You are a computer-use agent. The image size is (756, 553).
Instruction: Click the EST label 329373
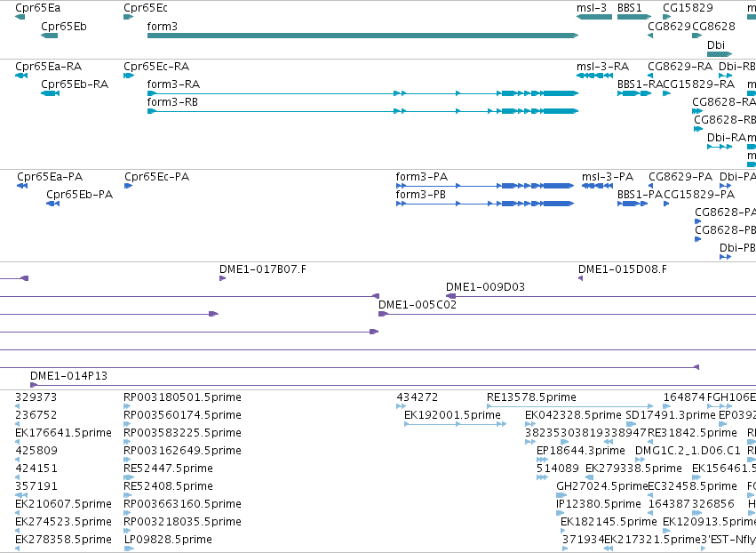coord(36,397)
